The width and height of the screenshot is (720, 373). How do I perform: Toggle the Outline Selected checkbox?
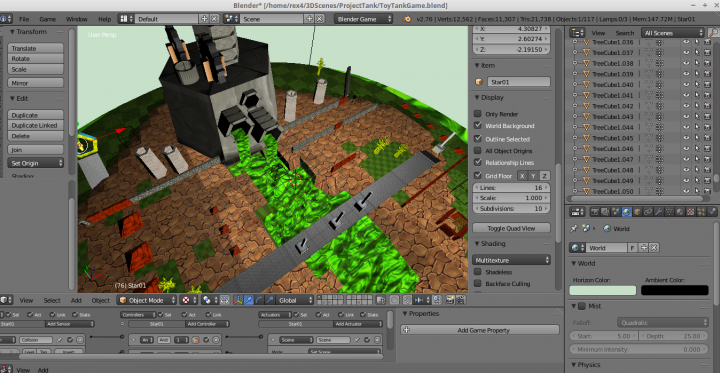(478, 139)
